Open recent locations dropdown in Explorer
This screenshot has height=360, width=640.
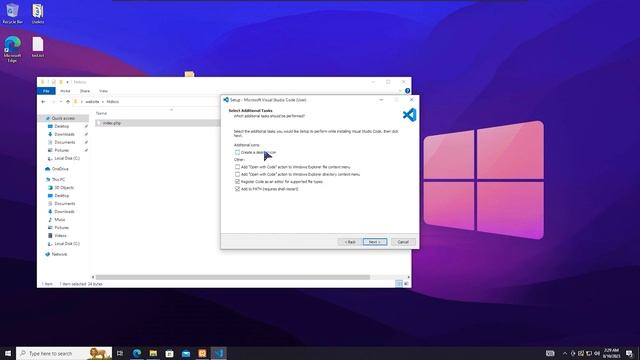[x=61, y=102]
